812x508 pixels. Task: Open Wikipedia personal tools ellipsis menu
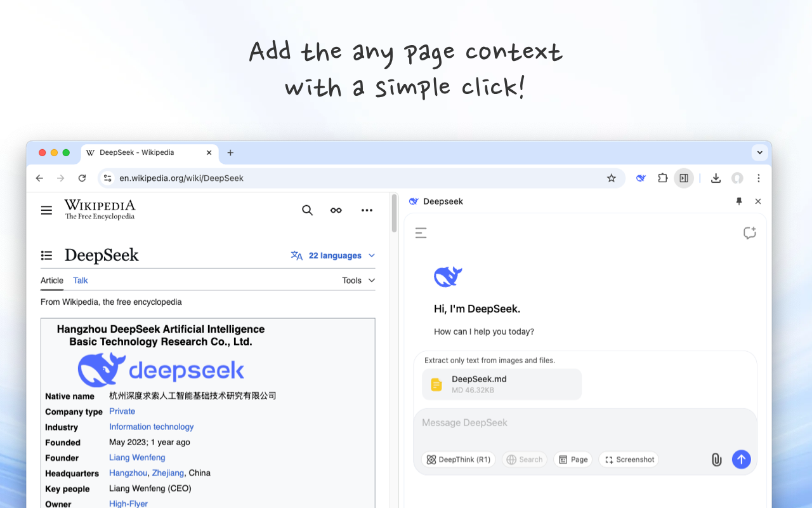tap(367, 210)
